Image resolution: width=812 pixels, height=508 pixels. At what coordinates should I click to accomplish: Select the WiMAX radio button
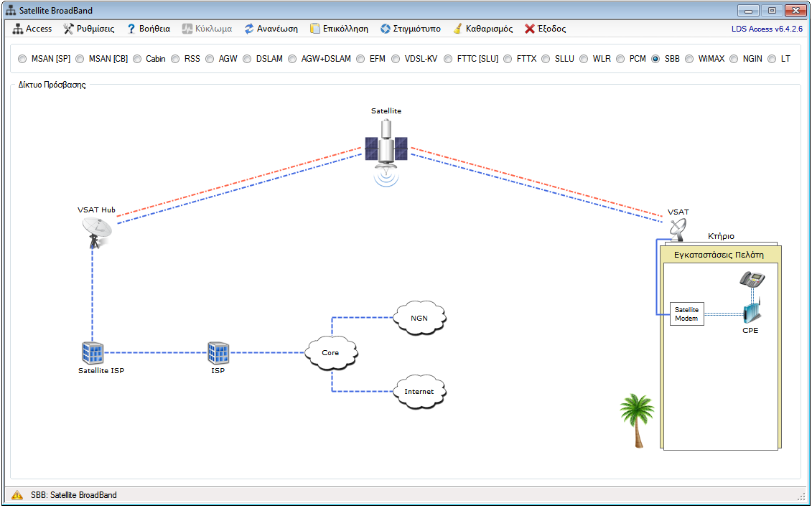coord(689,59)
